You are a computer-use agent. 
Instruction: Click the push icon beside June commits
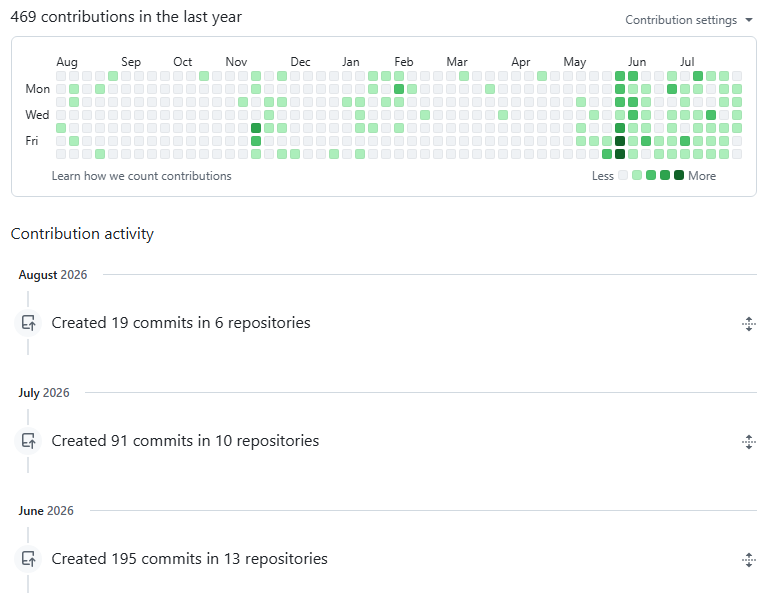point(28,559)
